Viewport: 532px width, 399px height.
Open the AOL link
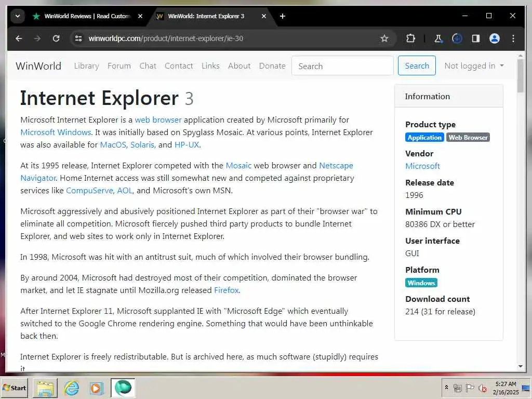click(125, 191)
